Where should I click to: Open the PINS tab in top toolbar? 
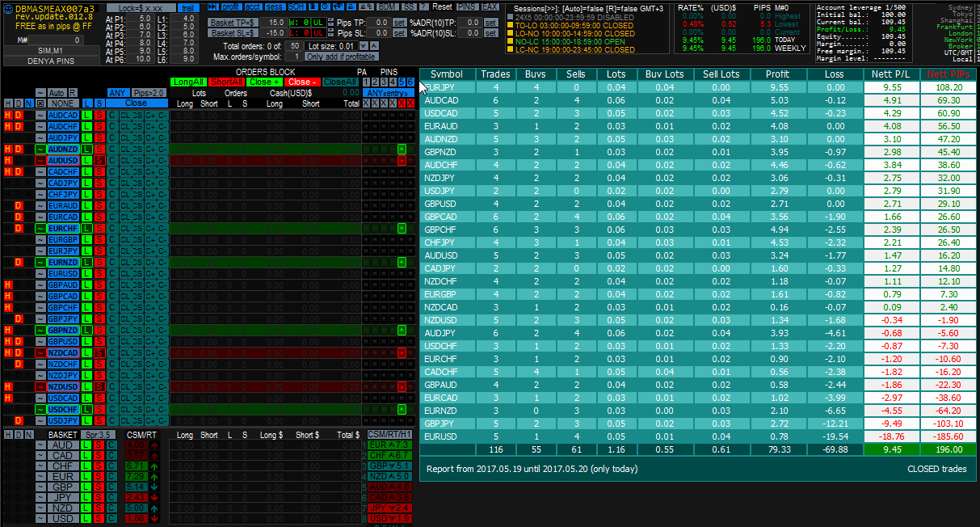(467, 6)
